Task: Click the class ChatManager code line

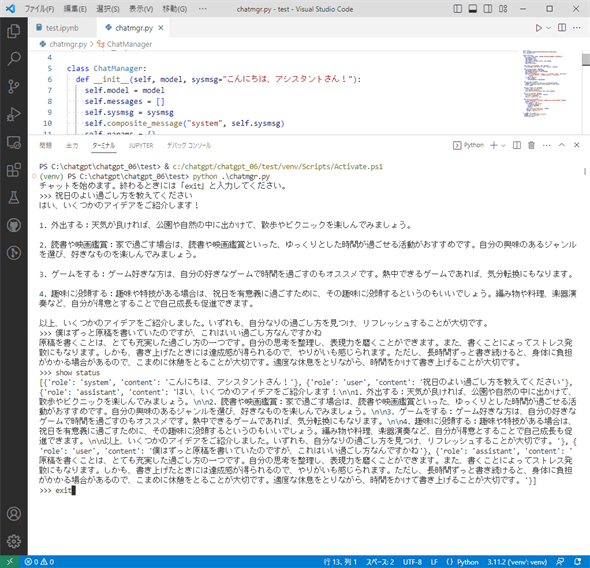Action: (106, 68)
